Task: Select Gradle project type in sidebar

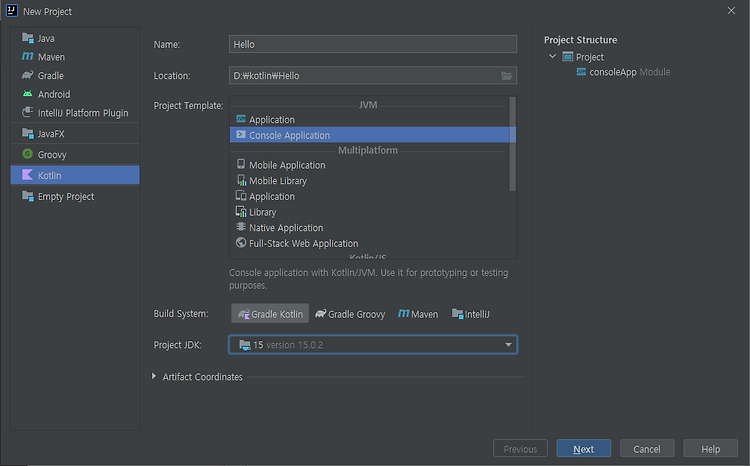Action: click(x=75, y=76)
